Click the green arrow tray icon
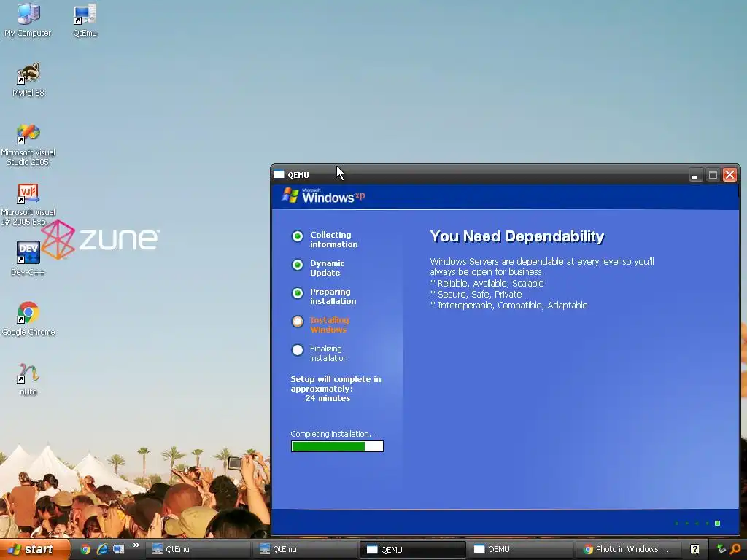 [721, 549]
